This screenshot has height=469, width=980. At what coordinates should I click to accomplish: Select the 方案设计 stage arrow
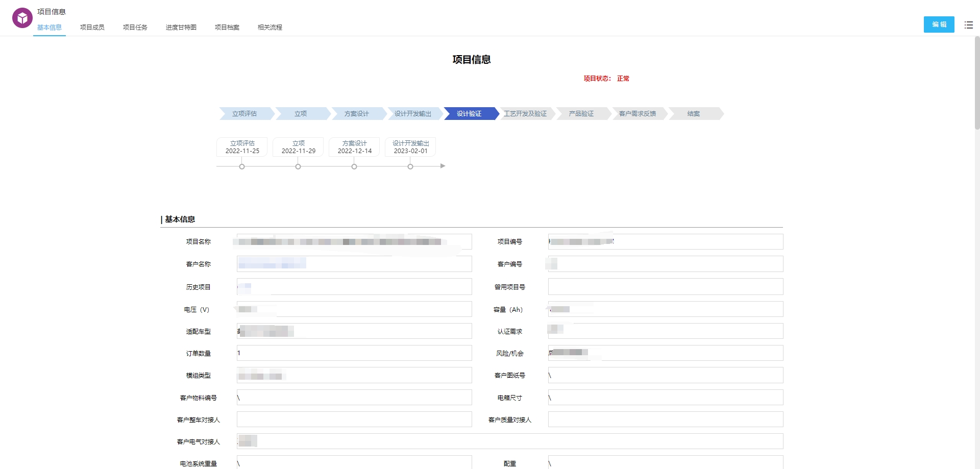[x=358, y=113]
